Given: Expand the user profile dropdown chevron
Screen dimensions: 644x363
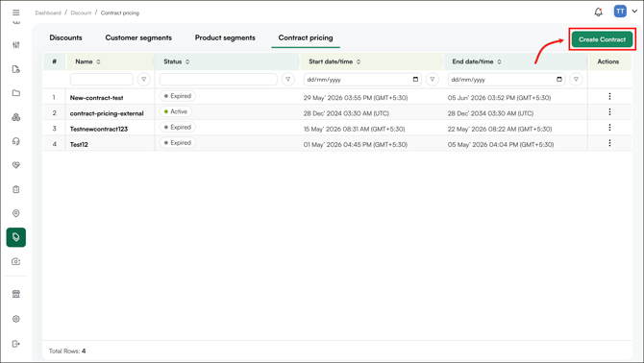Looking at the screenshot, I should pos(634,12).
